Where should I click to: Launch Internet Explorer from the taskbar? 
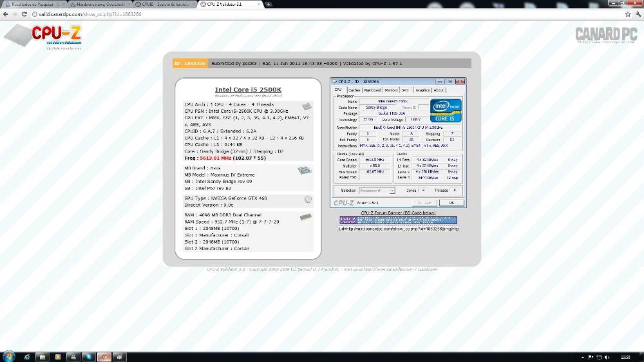point(27,357)
